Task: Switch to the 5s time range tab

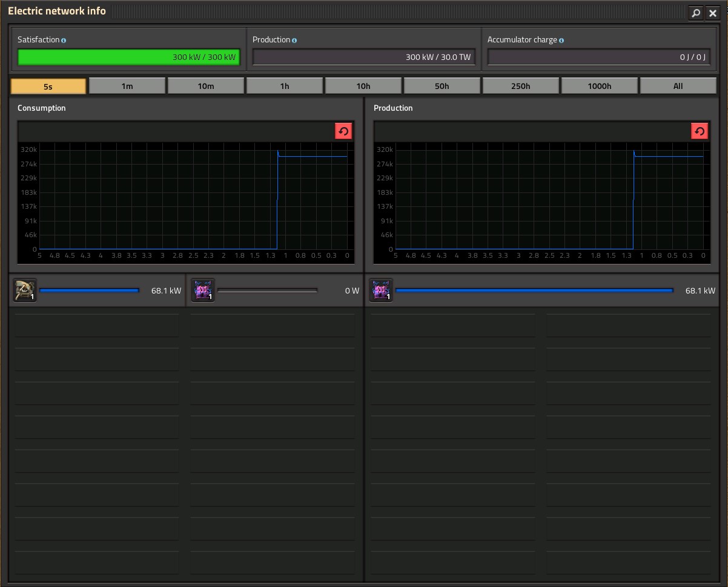Action: coord(48,86)
